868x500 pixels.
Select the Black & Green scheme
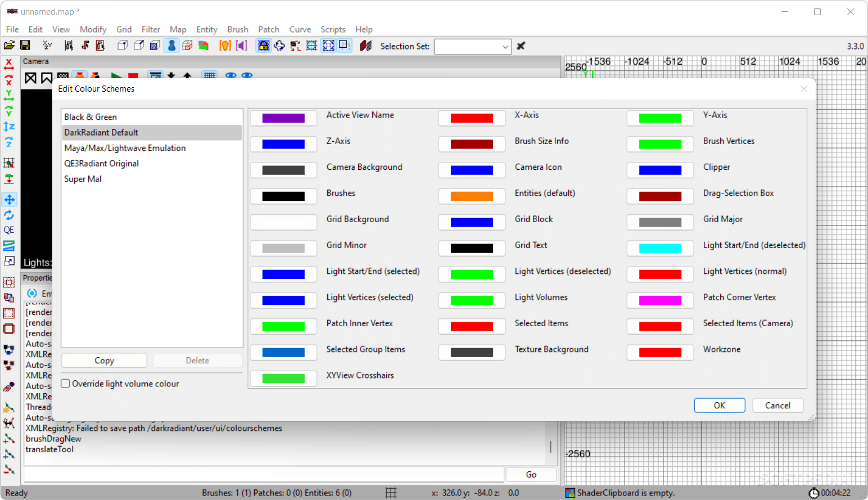click(152, 117)
